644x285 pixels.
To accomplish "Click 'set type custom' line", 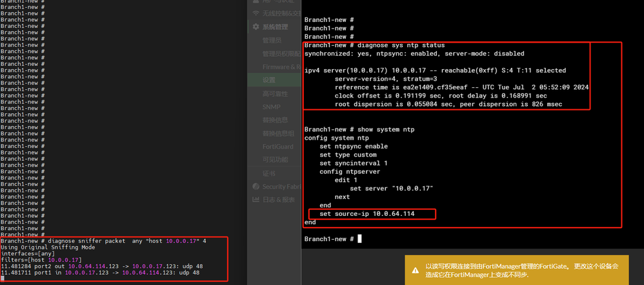I will click(348, 154).
